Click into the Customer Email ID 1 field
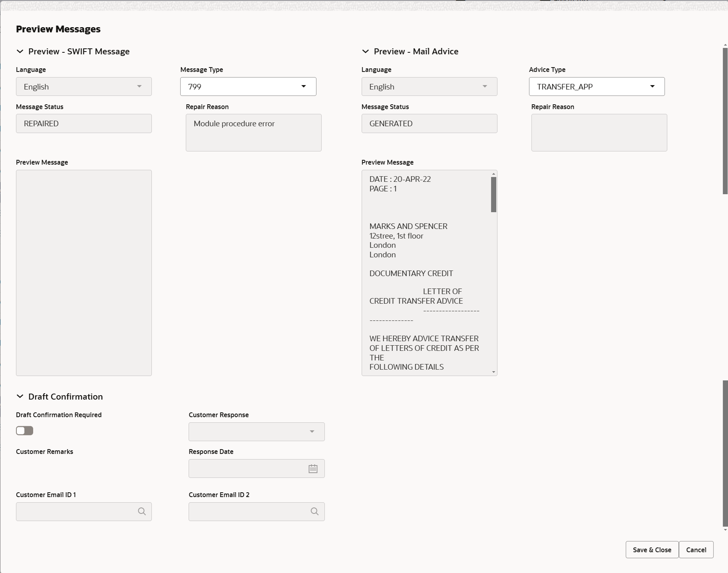 (x=72, y=511)
